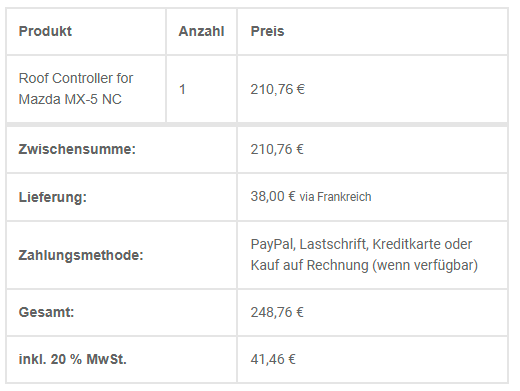Click the Produkt column header

[x=45, y=31]
